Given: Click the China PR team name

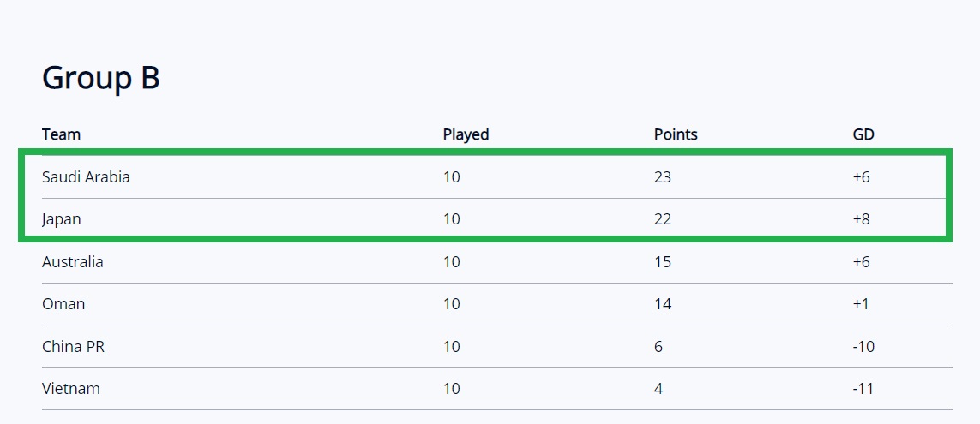Looking at the screenshot, I should click(x=73, y=347).
